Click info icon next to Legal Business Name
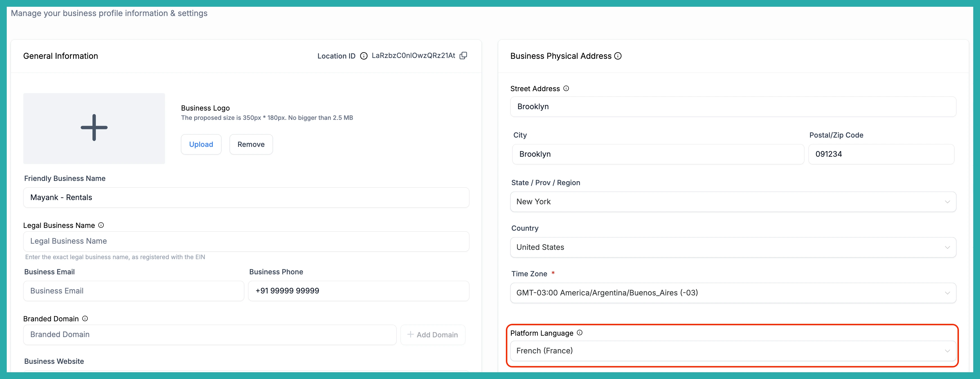The width and height of the screenshot is (980, 379). (x=101, y=225)
